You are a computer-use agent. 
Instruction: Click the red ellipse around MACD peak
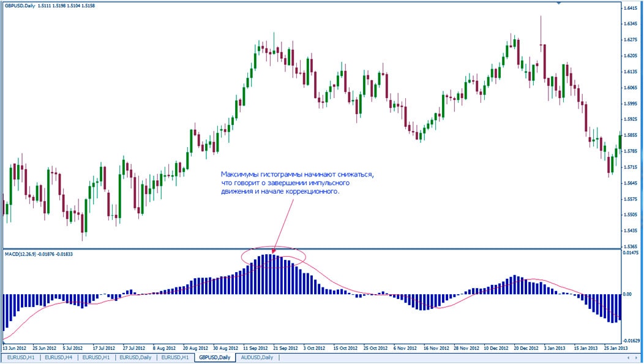click(244, 257)
